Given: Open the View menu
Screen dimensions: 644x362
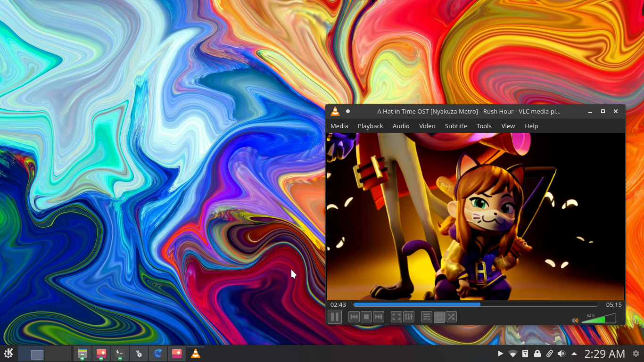Looking at the screenshot, I should [508, 126].
